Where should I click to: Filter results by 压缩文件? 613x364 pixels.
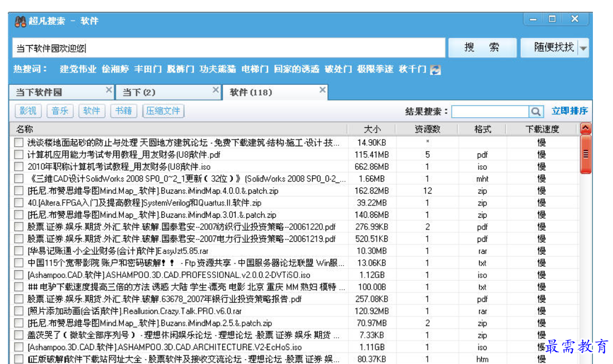tap(163, 111)
